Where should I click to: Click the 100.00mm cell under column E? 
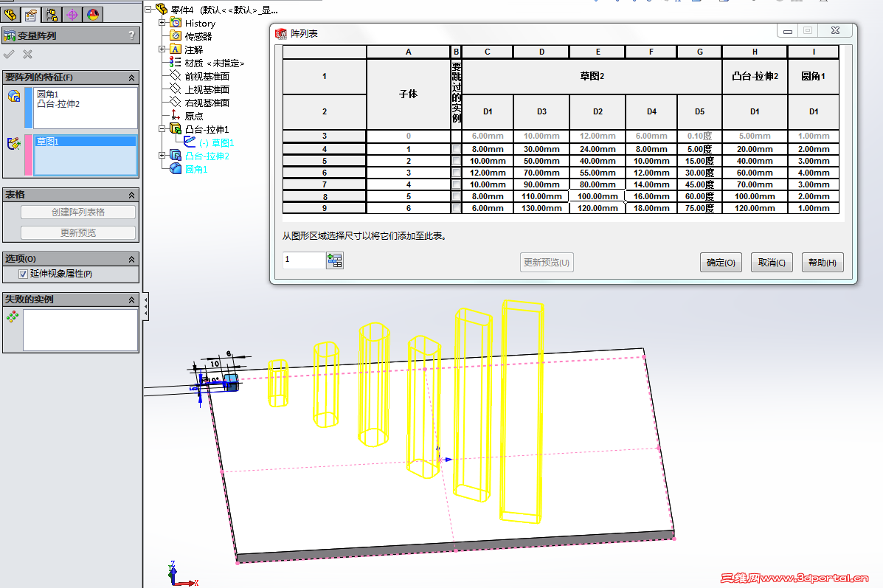598,196
